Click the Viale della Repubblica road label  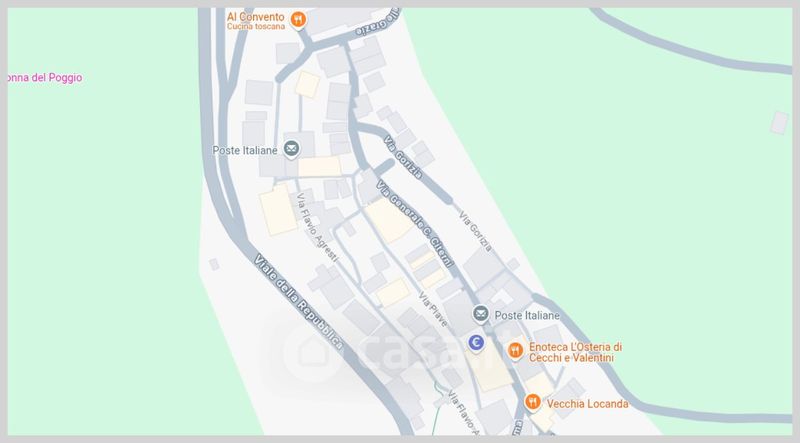click(x=298, y=301)
